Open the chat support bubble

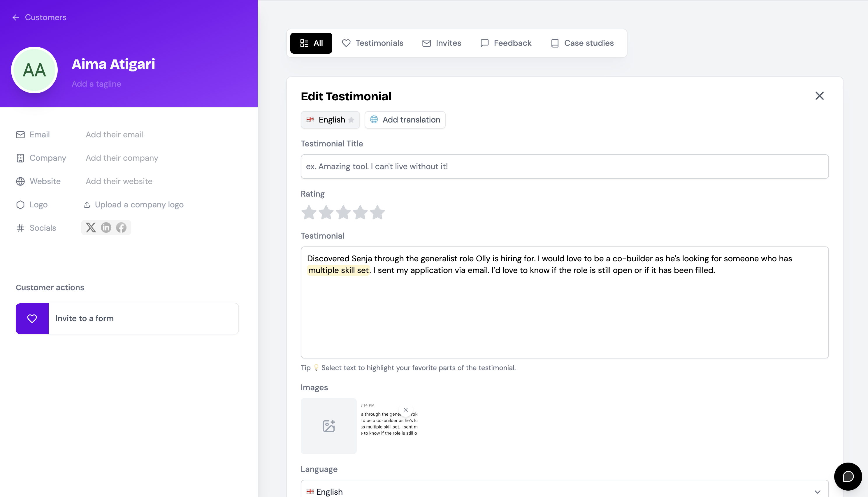848,476
